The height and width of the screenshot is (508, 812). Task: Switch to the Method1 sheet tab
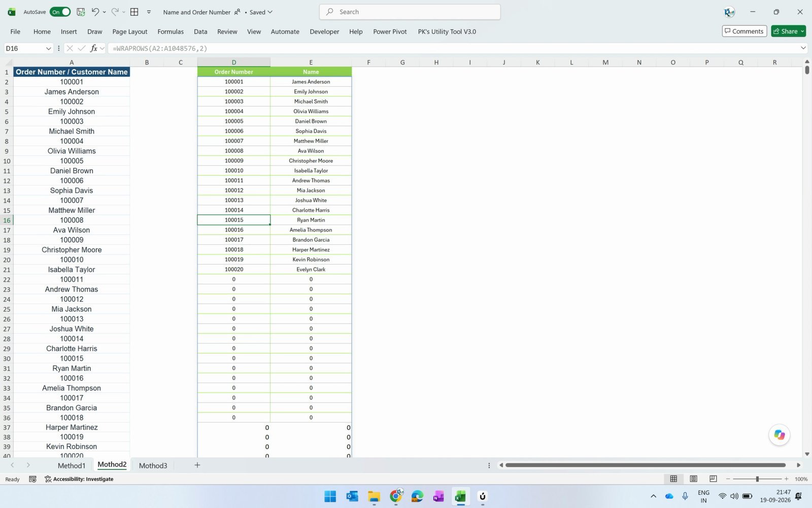pos(72,465)
